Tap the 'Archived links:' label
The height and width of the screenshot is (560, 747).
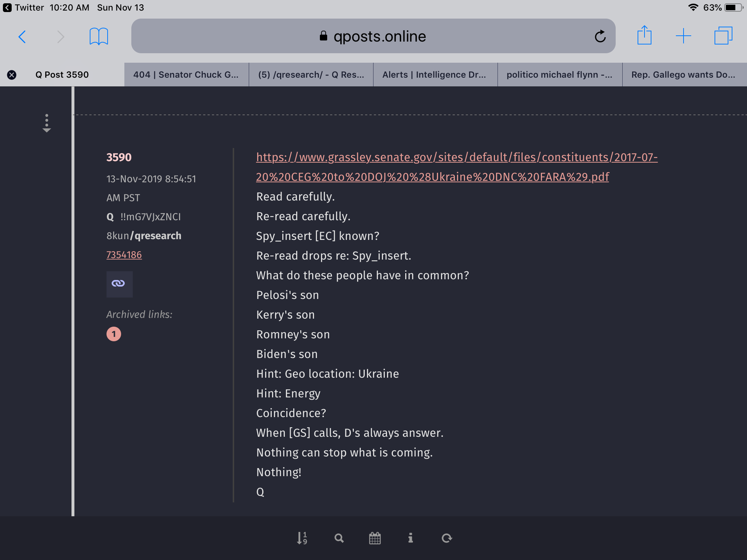click(x=139, y=315)
